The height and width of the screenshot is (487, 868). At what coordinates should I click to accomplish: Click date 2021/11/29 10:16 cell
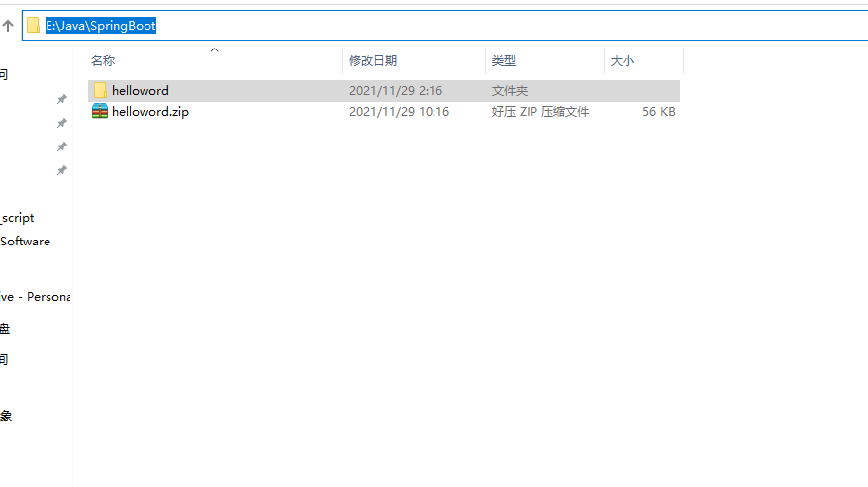coord(399,112)
